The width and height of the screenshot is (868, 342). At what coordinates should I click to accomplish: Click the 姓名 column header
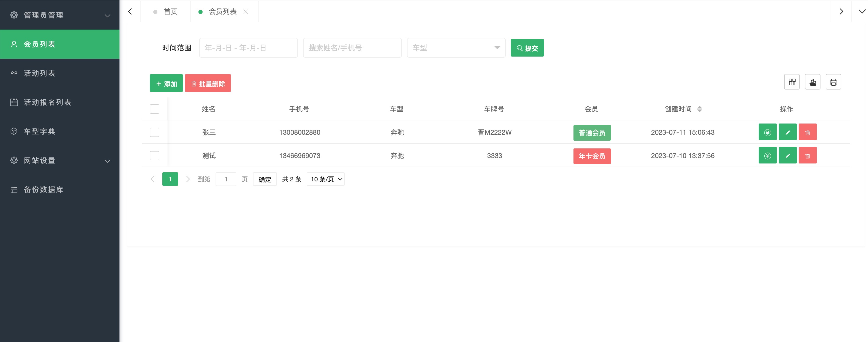point(209,109)
